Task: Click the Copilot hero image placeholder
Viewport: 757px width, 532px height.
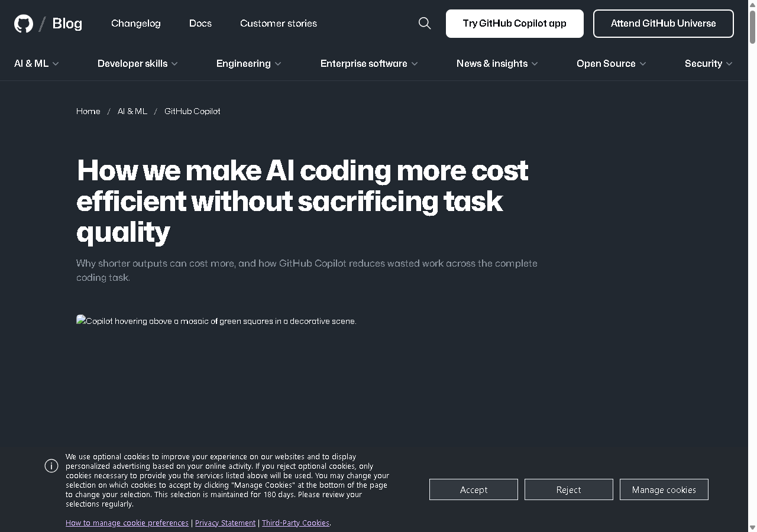Action: 216,321
